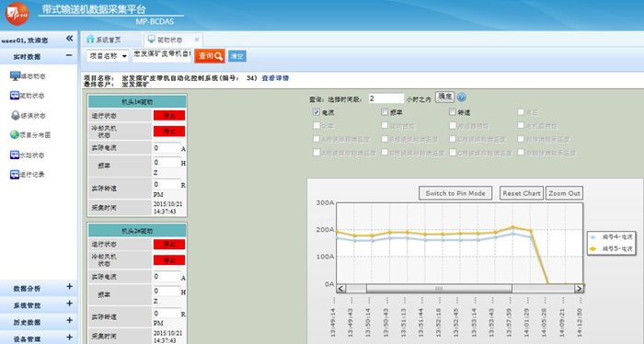Open the 查看详情 link

275,78
